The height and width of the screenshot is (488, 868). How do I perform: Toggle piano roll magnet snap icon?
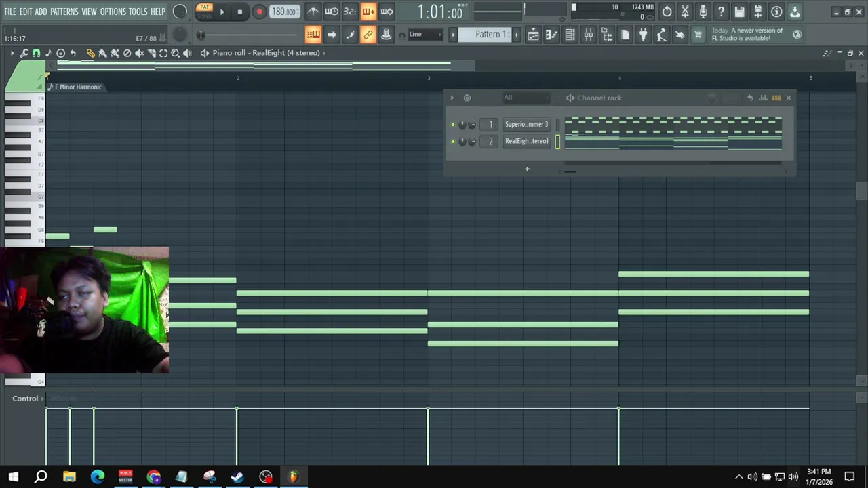pos(37,53)
